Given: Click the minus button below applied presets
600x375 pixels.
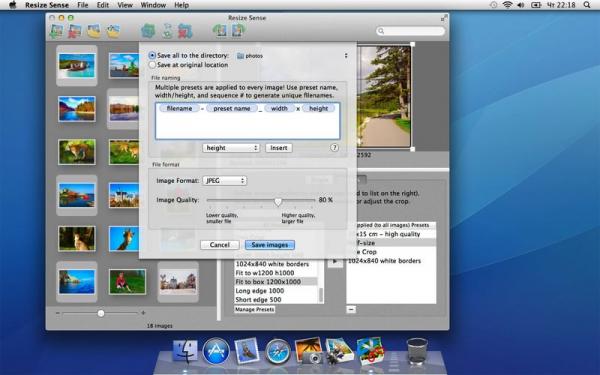Looking at the screenshot, I should coord(351,309).
